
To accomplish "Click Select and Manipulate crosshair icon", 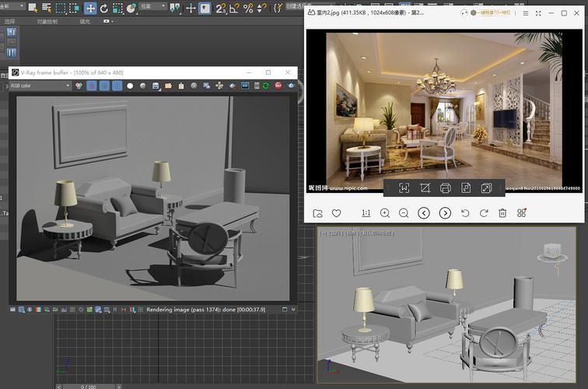I will [x=191, y=8].
